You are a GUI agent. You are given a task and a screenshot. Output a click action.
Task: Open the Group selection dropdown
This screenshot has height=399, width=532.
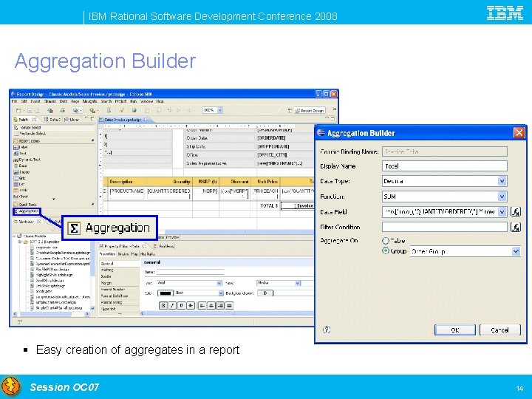click(x=516, y=251)
